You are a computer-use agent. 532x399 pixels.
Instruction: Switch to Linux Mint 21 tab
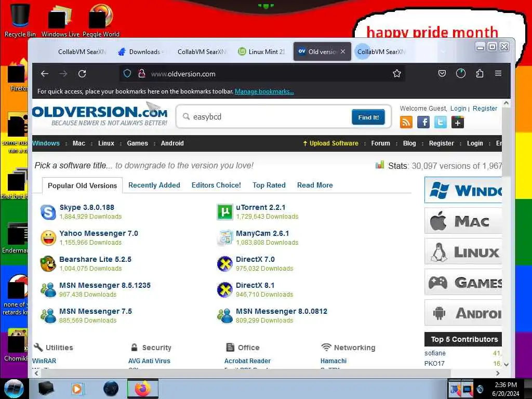[262, 51]
